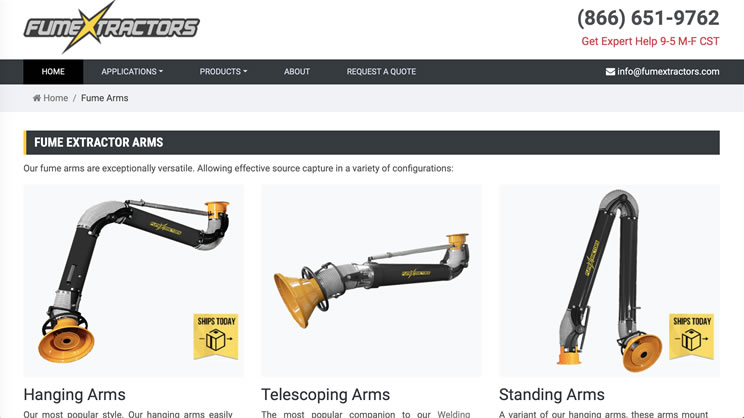Open the Telescoping Arms product image
Screen dimensions: 744x418
point(372,280)
